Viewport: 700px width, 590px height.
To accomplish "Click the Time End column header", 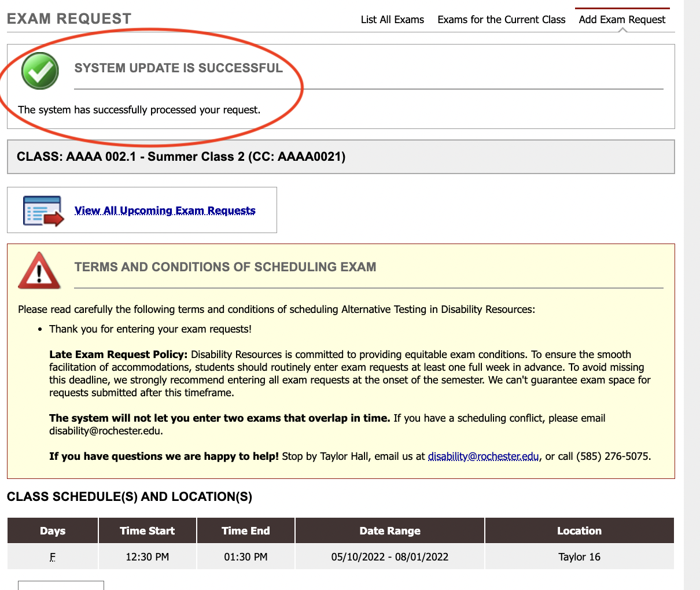I will click(x=246, y=530).
